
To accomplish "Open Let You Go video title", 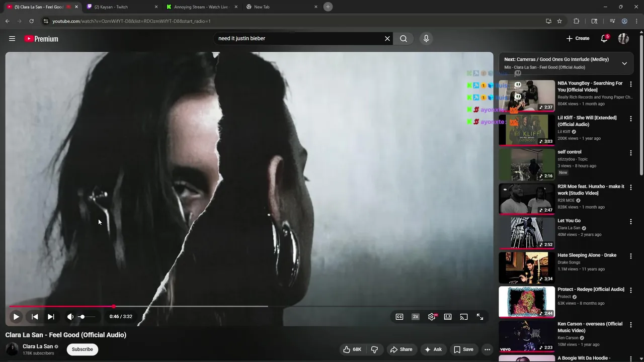I will click(x=569, y=221).
